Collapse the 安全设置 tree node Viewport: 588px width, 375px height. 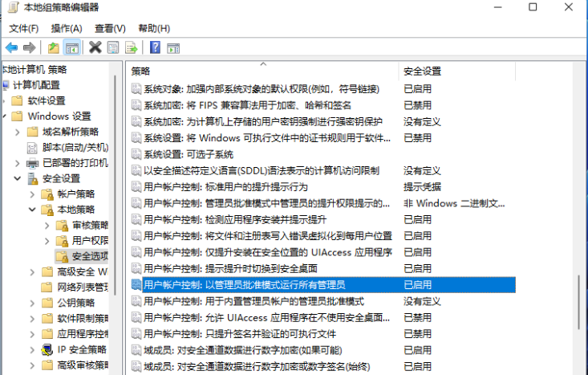(18, 178)
